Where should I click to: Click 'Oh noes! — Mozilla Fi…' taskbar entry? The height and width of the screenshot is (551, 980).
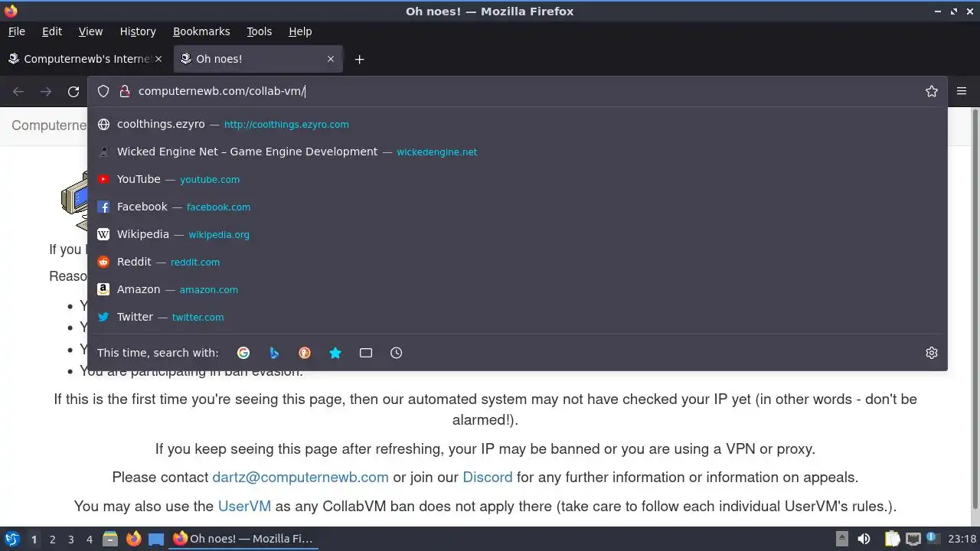(x=243, y=539)
